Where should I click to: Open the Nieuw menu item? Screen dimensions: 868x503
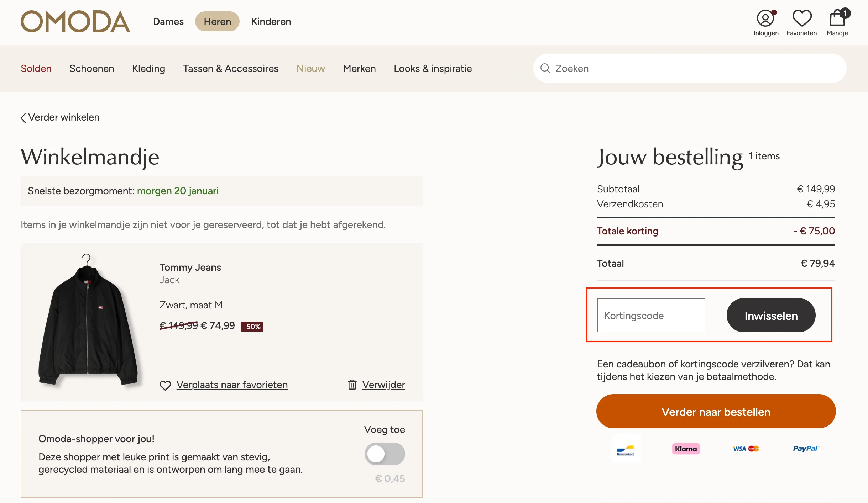tap(310, 68)
